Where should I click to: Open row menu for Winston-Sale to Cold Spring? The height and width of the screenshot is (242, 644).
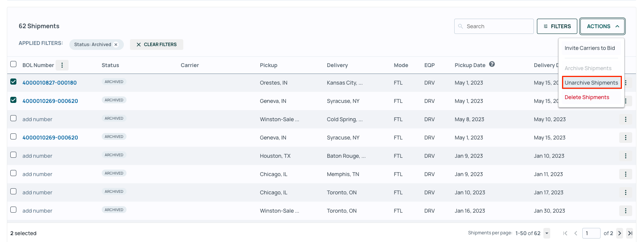[625, 119]
